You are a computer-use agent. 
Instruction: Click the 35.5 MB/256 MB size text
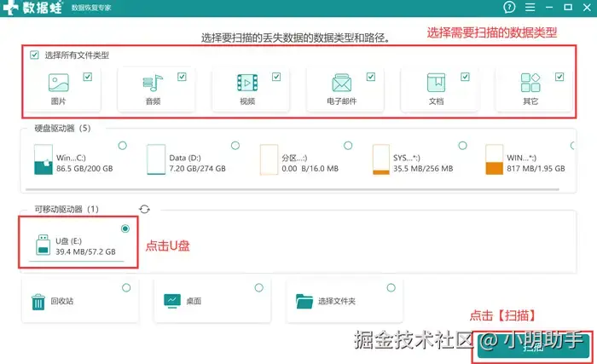423,169
